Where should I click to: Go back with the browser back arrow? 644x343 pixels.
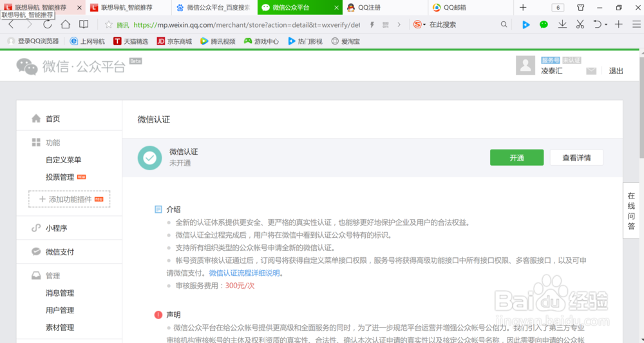pos(11,24)
